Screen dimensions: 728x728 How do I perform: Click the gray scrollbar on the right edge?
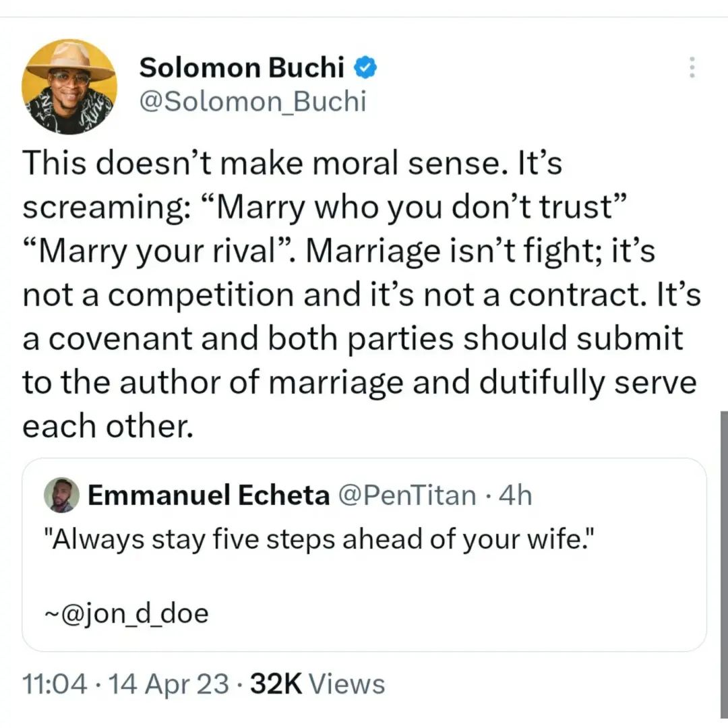click(x=723, y=539)
